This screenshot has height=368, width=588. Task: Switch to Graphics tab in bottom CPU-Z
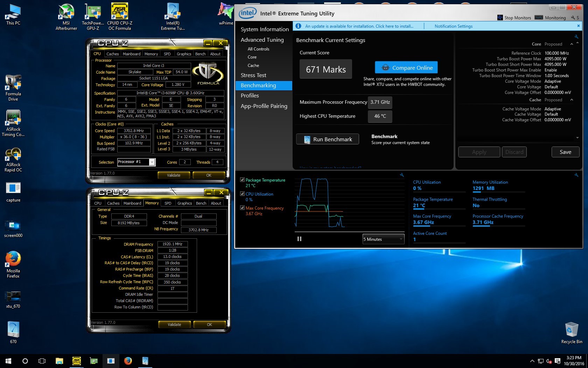point(184,203)
